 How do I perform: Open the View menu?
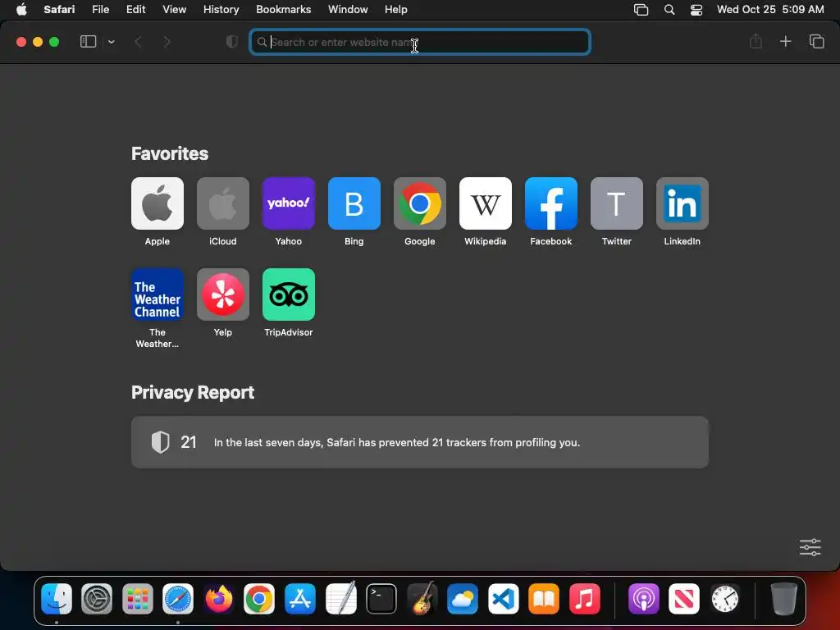(174, 9)
